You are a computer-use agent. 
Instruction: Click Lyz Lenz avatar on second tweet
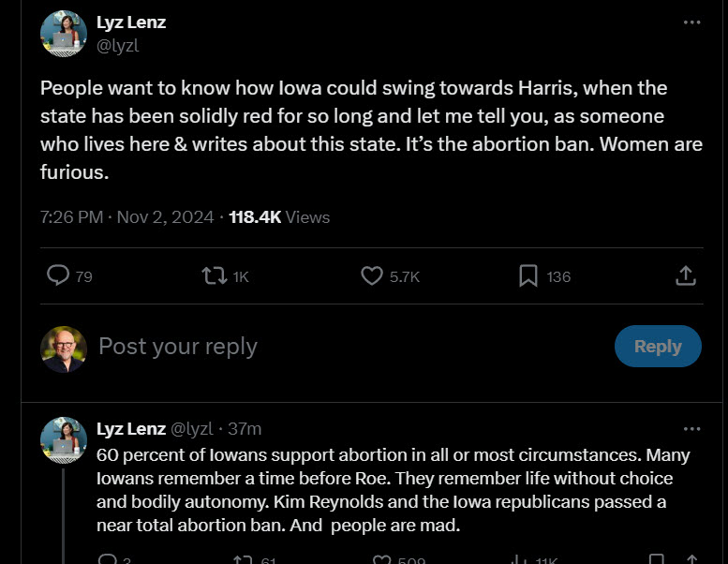(x=64, y=440)
